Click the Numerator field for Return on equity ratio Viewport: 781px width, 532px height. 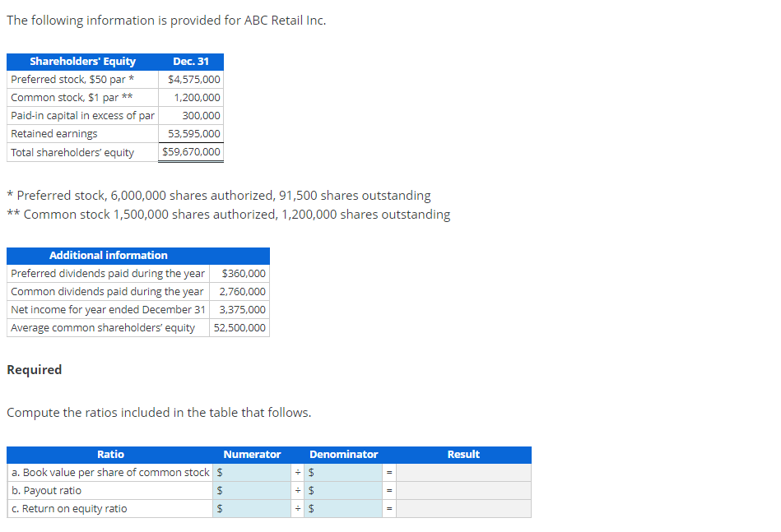[255, 508]
